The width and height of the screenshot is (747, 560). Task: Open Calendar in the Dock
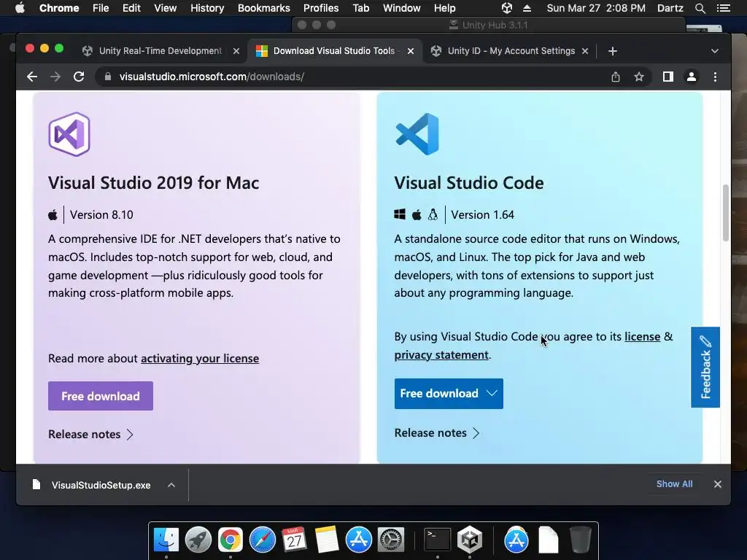pyautogui.click(x=295, y=540)
